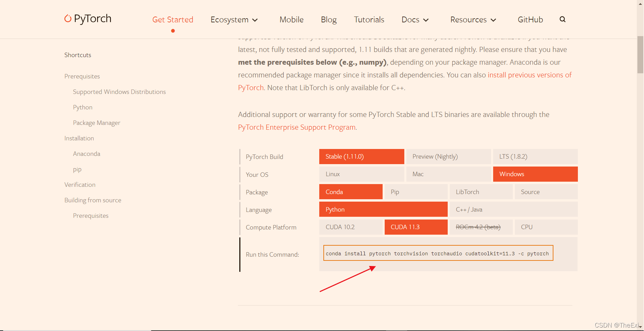Expand the Docs dropdown menu
Screen dimensions: 644x331
click(x=415, y=20)
